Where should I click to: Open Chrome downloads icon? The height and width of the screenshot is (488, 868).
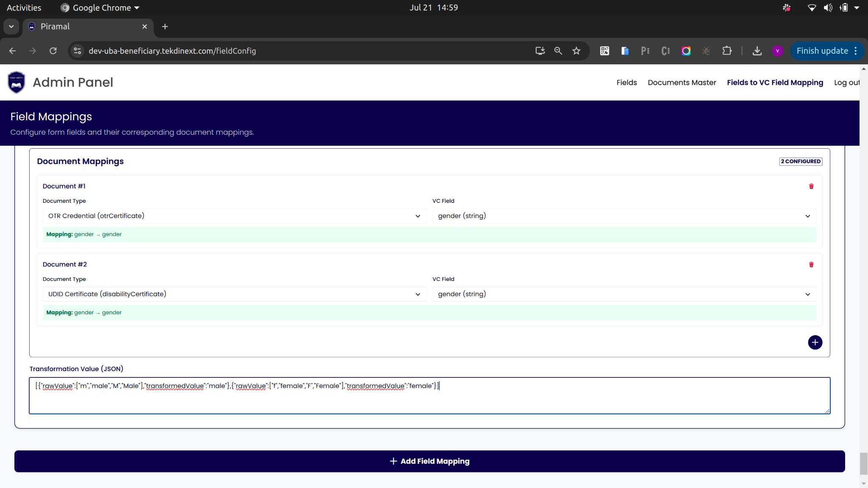[x=757, y=51]
